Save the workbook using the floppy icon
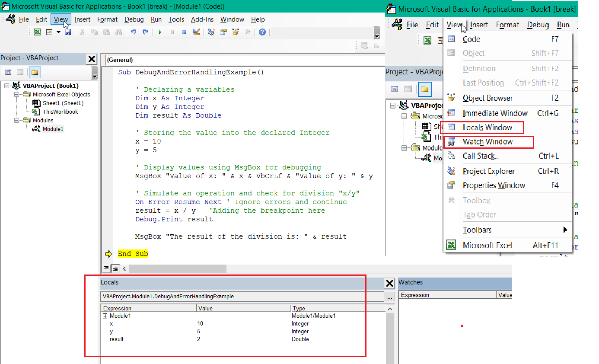This screenshot has width=599, height=364. click(x=68, y=32)
